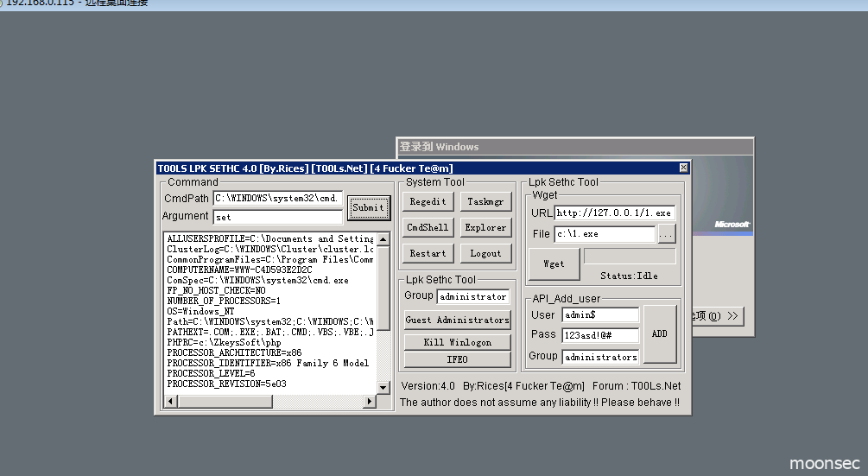The image size is (868, 476).
Task: Open Regedit from System Tool
Action: [428, 201]
